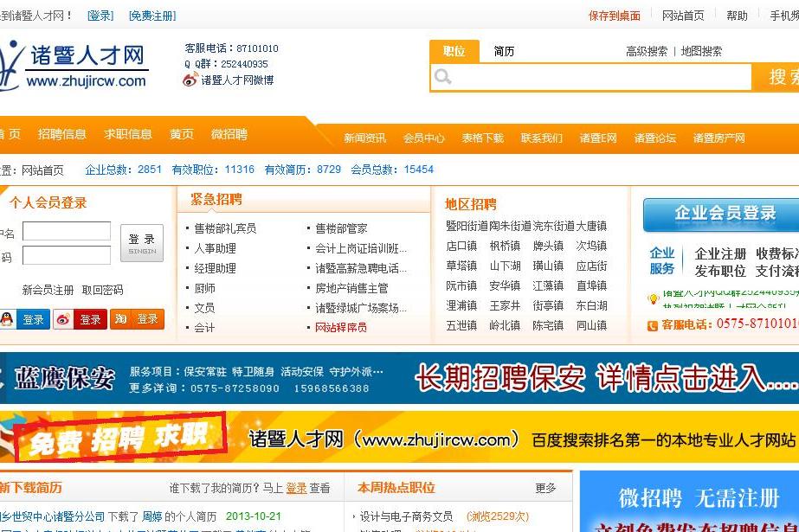Focus the username field in 个人会员登录
This screenshot has width=799, height=532.
pos(67,231)
